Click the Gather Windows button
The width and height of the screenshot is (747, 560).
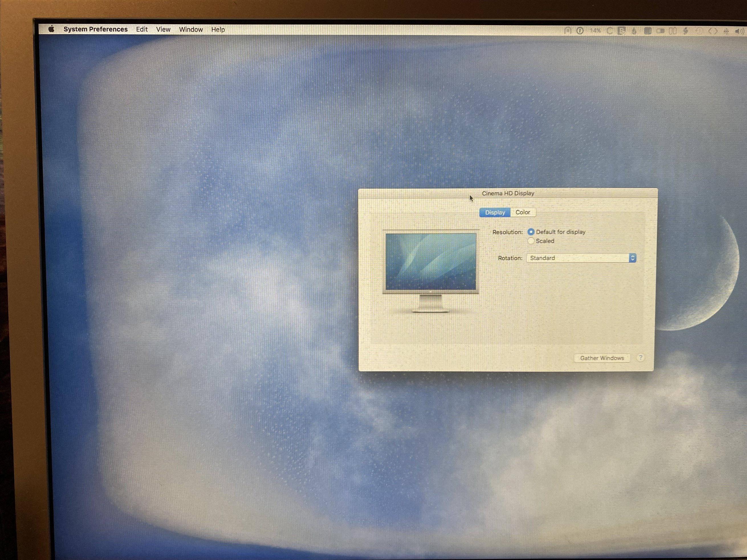click(602, 358)
